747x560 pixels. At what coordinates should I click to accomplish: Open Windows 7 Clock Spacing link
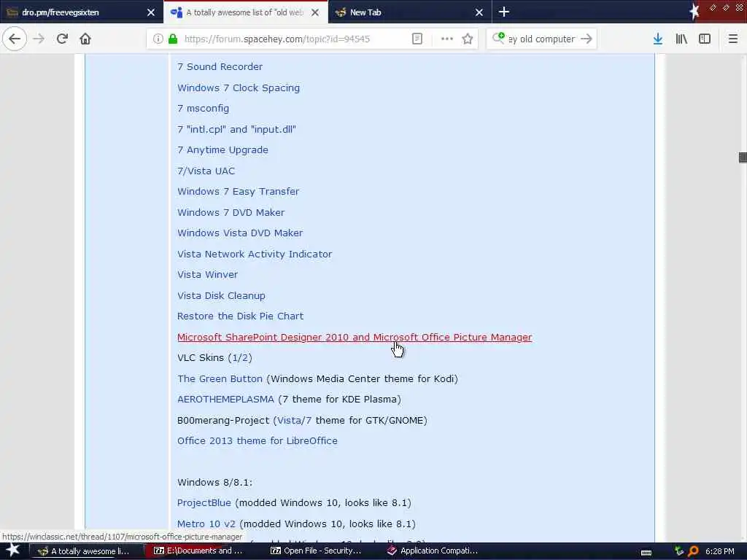pyautogui.click(x=239, y=88)
